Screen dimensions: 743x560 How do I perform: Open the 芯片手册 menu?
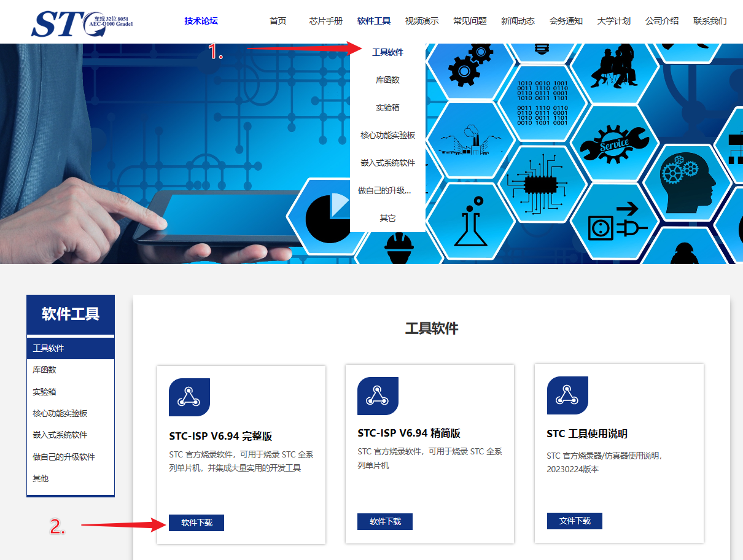(325, 20)
